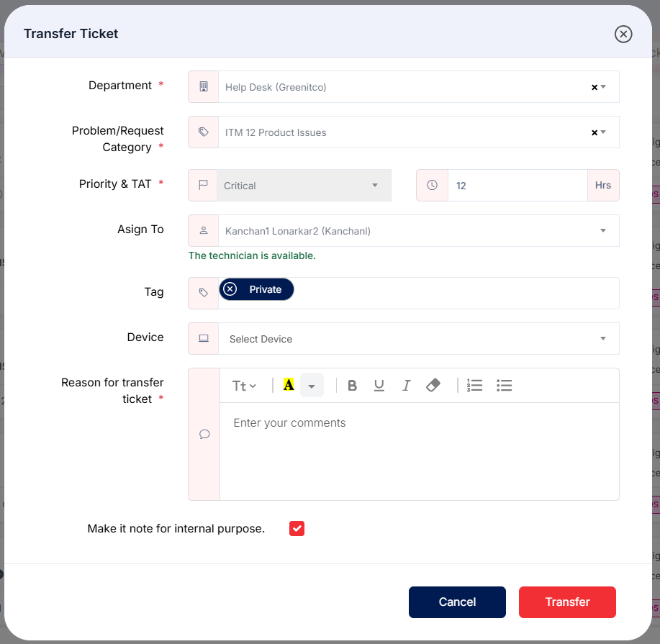Click the Cancel button
The width and height of the screenshot is (660, 644).
(457, 602)
